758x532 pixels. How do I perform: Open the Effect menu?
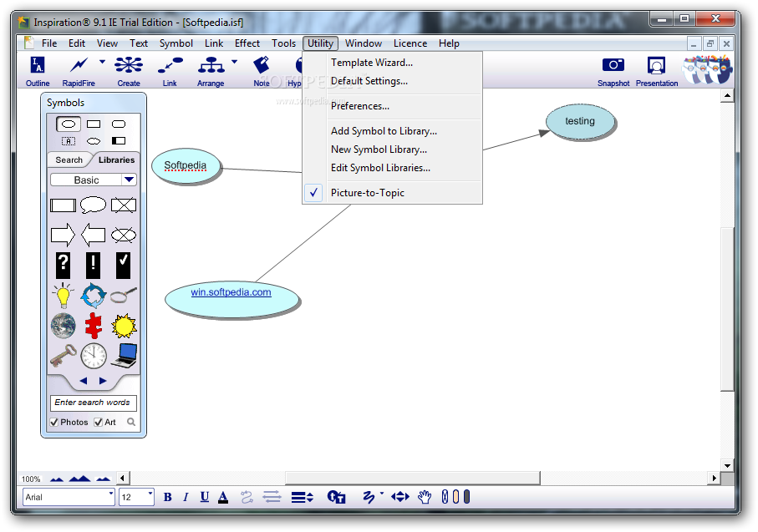[x=247, y=43]
